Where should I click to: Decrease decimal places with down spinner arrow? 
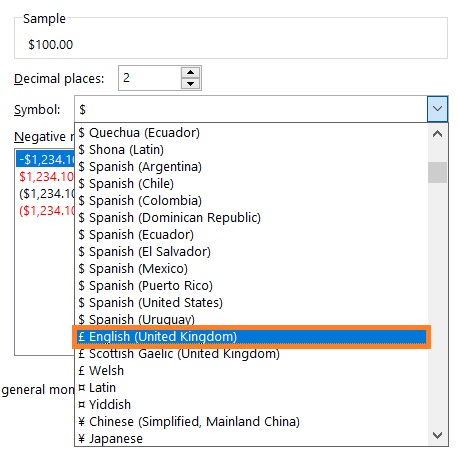pyautogui.click(x=190, y=83)
